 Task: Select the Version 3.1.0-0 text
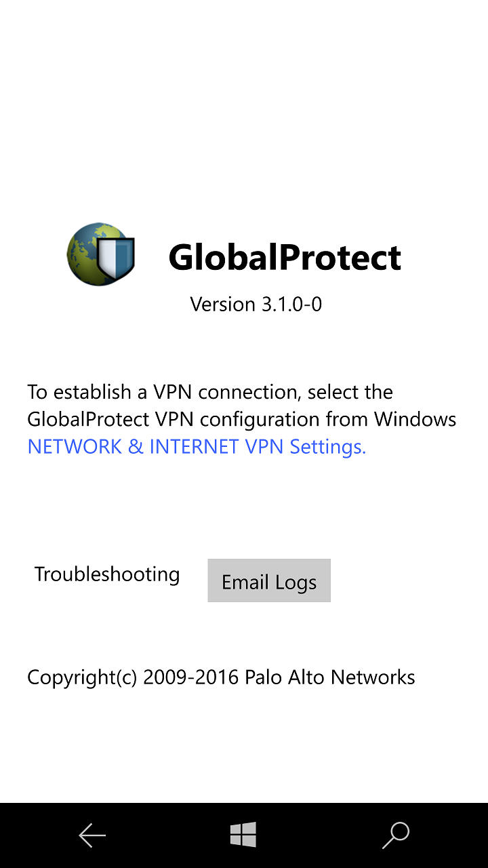click(256, 304)
